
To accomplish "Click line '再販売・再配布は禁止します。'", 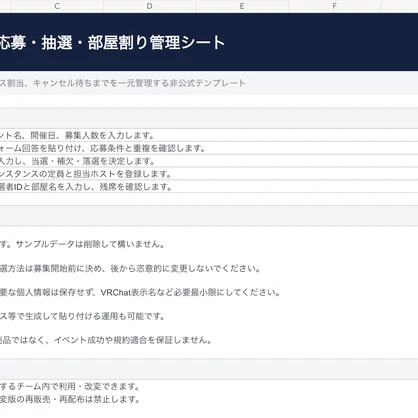I will (x=82, y=399).
